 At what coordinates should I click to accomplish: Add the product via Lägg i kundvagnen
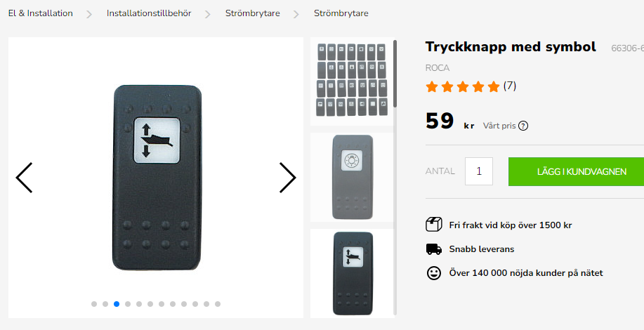coord(577,171)
